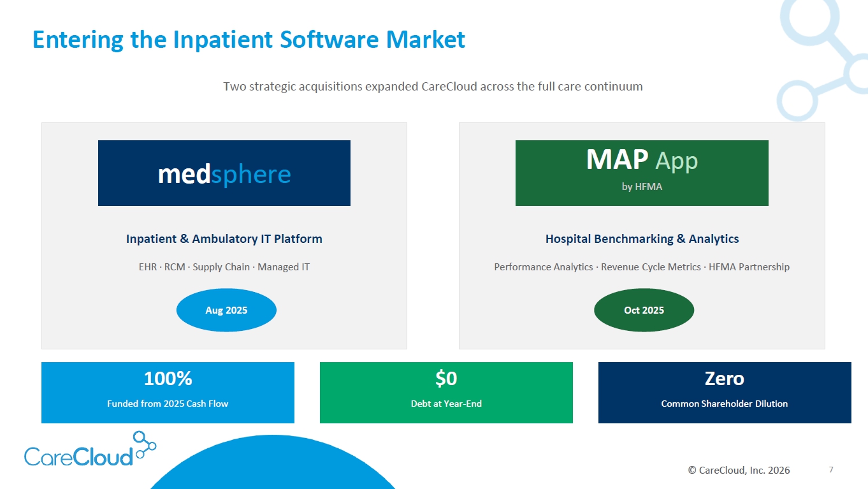Click the 'by HFMA' text in green banner
This screenshot has width=868, height=489.
point(642,187)
